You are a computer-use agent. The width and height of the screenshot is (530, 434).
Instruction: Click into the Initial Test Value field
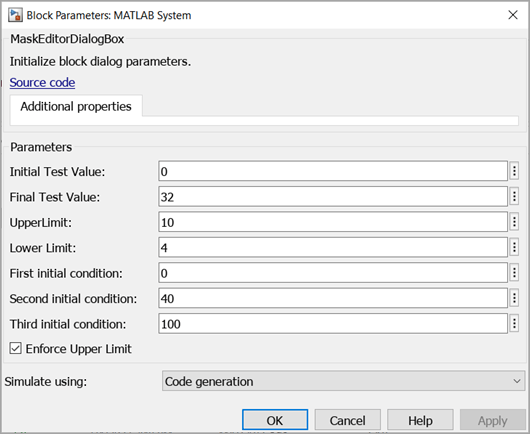click(x=333, y=171)
